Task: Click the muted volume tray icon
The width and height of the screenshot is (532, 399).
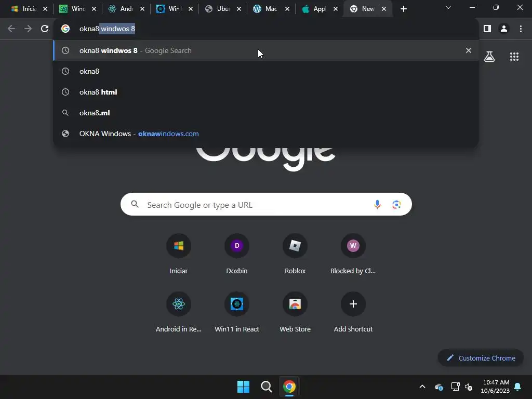Action: (x=469, y=387)
